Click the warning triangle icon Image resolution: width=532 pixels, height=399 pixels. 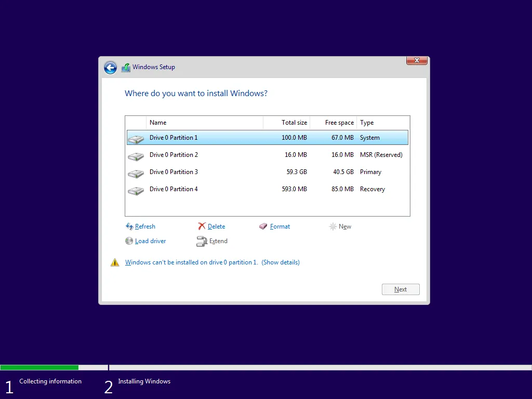115,262
